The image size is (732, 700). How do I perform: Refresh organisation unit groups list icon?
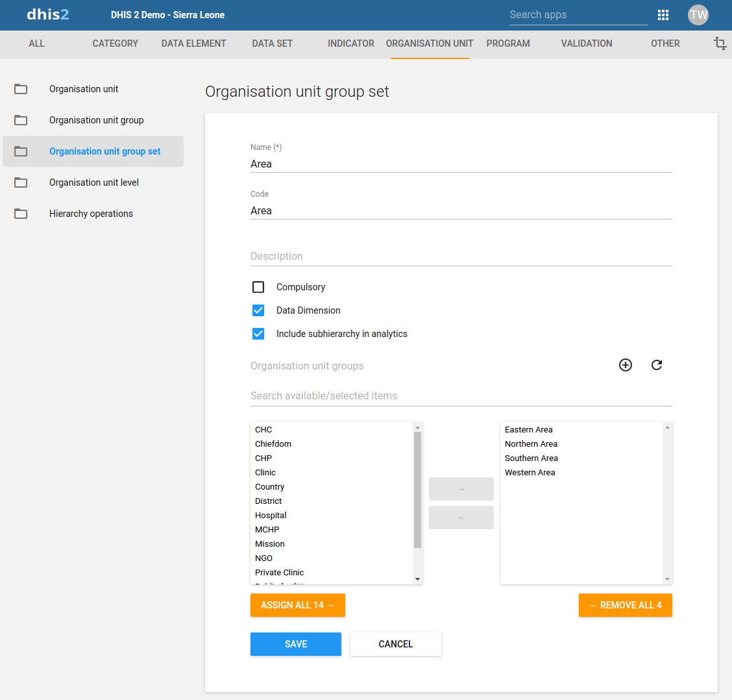point(657,365)
